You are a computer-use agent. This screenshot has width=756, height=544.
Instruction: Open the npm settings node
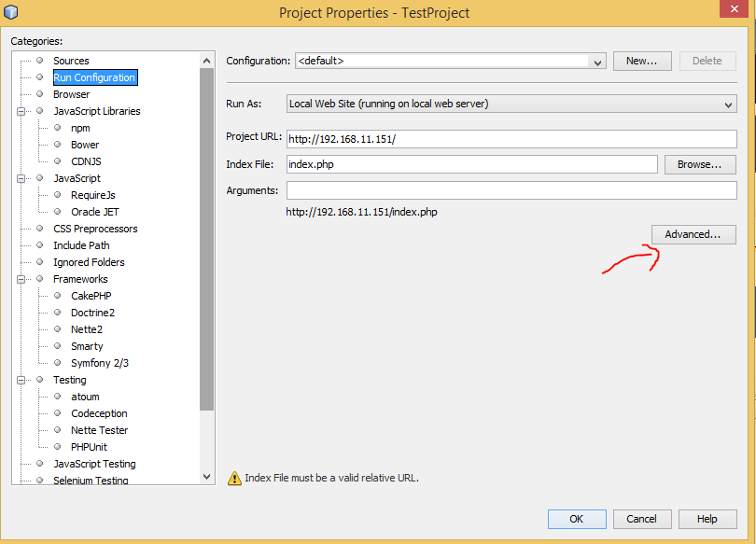80,128
